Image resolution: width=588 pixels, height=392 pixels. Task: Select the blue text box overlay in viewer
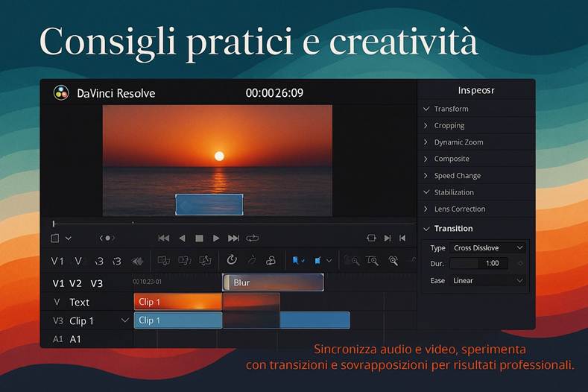pos(209,204)
